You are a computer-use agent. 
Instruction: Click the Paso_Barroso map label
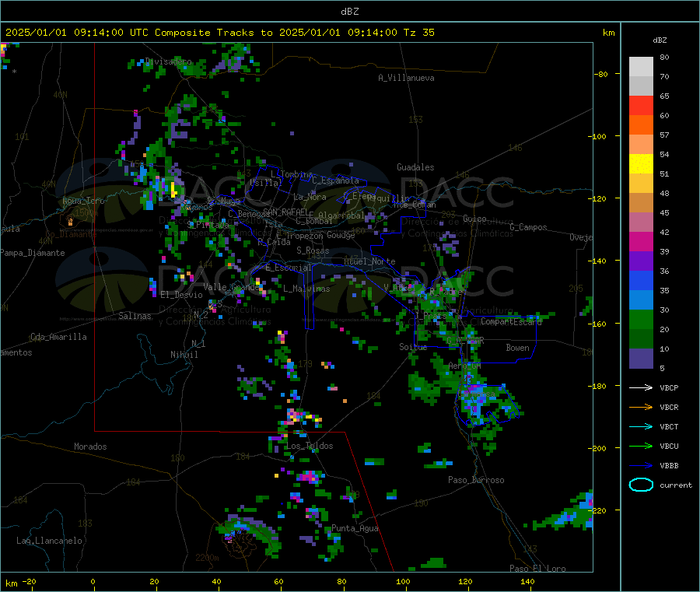coord(476,480)
